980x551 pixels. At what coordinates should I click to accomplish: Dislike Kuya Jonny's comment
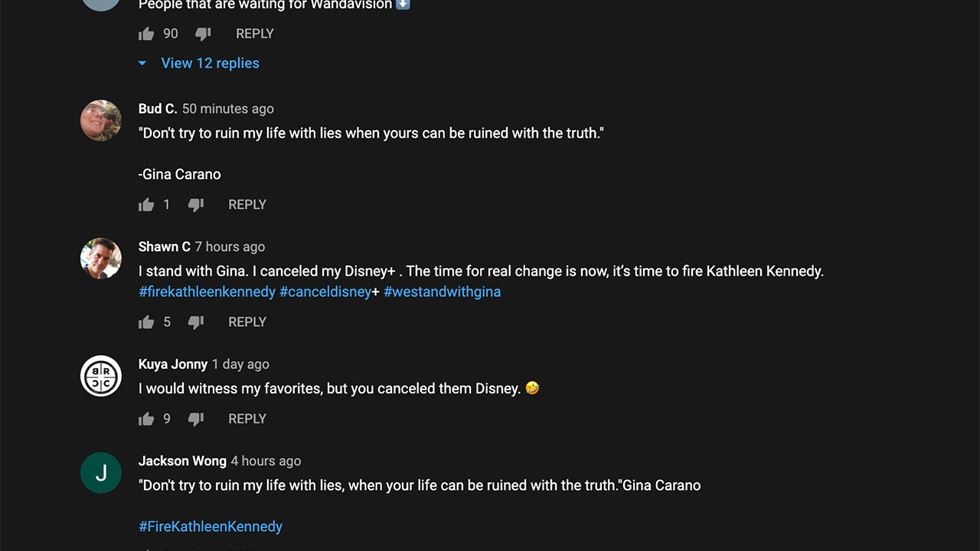click(196, 419)
